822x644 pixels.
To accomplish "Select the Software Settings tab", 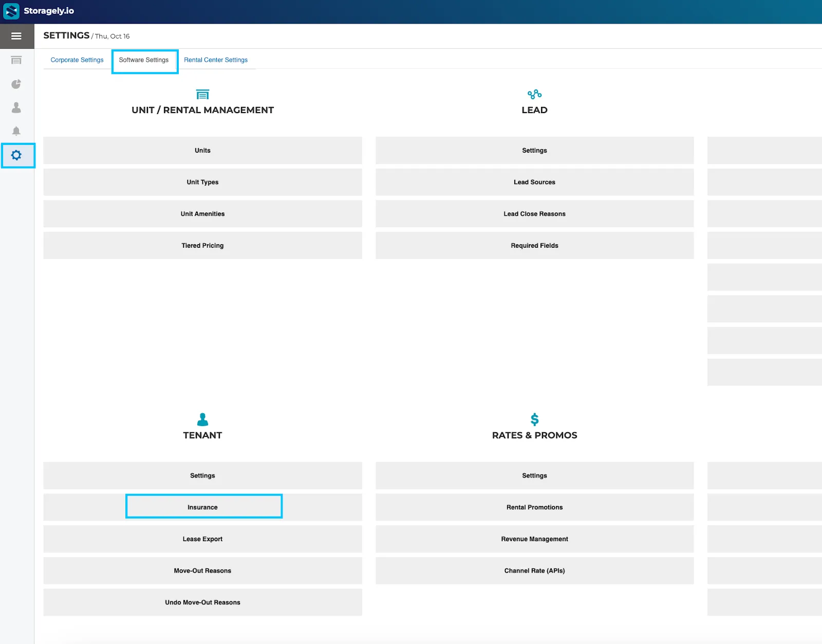I will pyautogui.click(x=144, y=60).
